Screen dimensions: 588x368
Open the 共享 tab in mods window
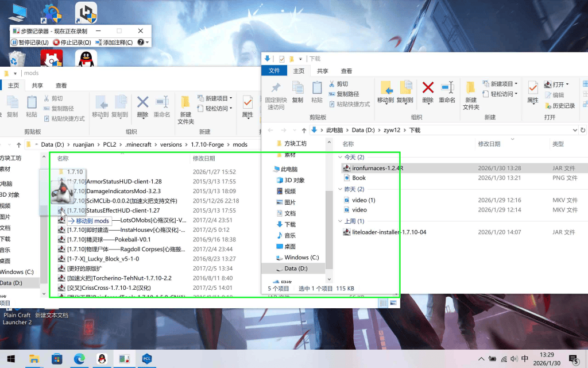(37, 85)
